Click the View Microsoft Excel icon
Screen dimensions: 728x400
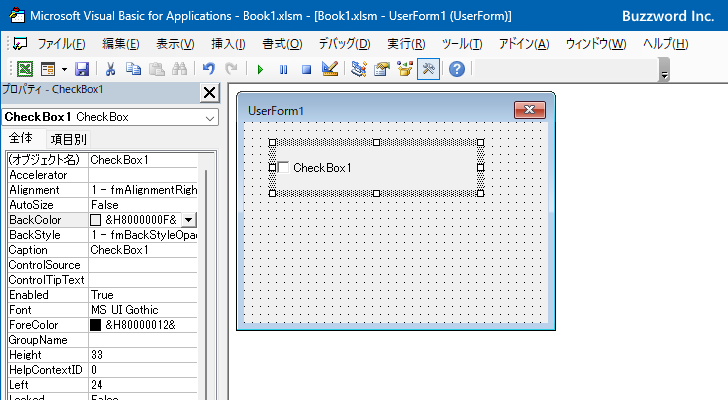25,69
